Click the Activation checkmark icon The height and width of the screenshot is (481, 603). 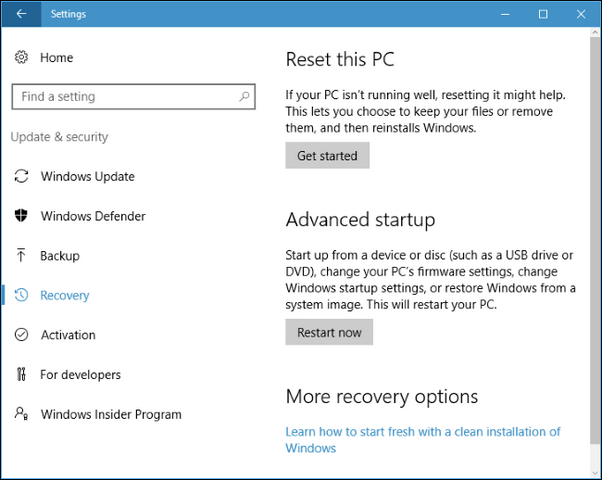[x=21, y=335]
